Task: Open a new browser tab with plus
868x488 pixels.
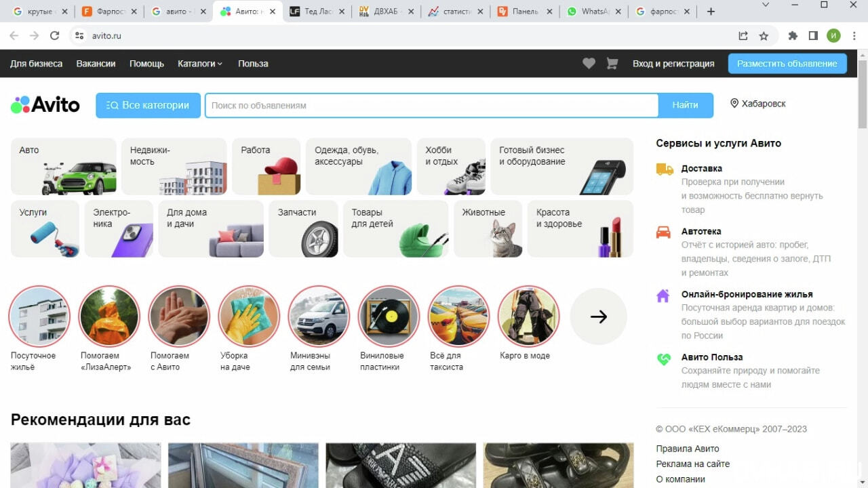Action: [711, 12]
